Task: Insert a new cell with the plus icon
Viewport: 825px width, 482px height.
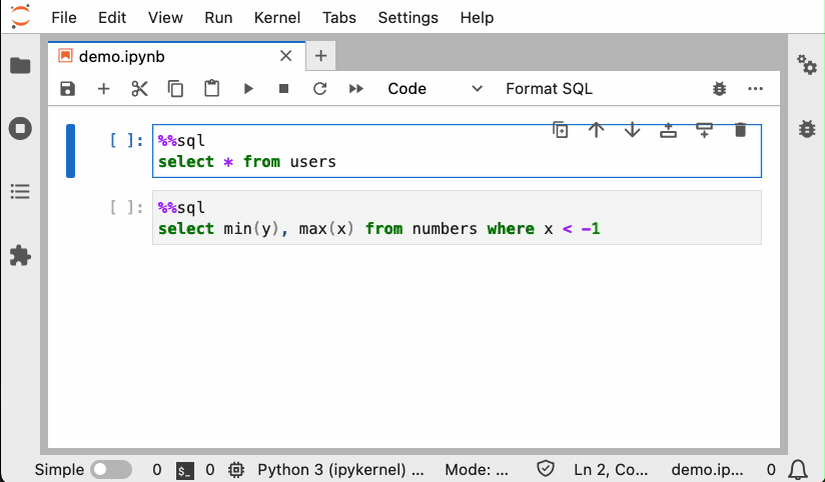Action: (x=103, y=89)
